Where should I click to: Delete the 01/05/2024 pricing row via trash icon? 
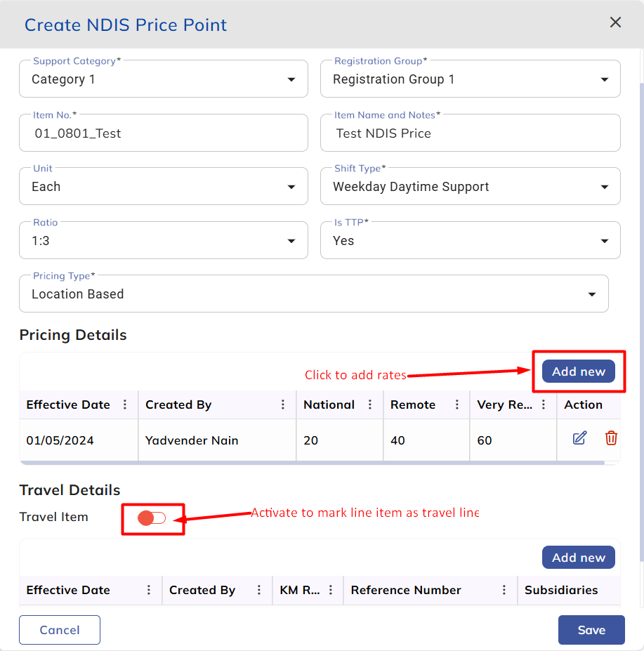click(x=611, y=438)
